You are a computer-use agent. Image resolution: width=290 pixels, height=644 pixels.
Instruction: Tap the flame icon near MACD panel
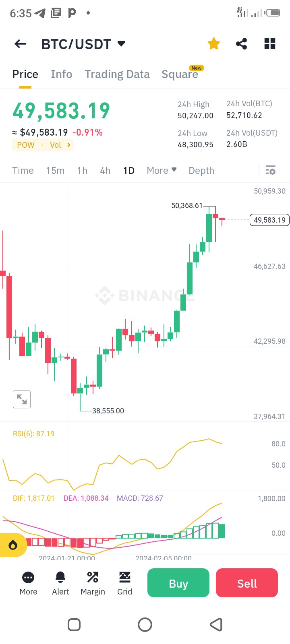[13, 545]
